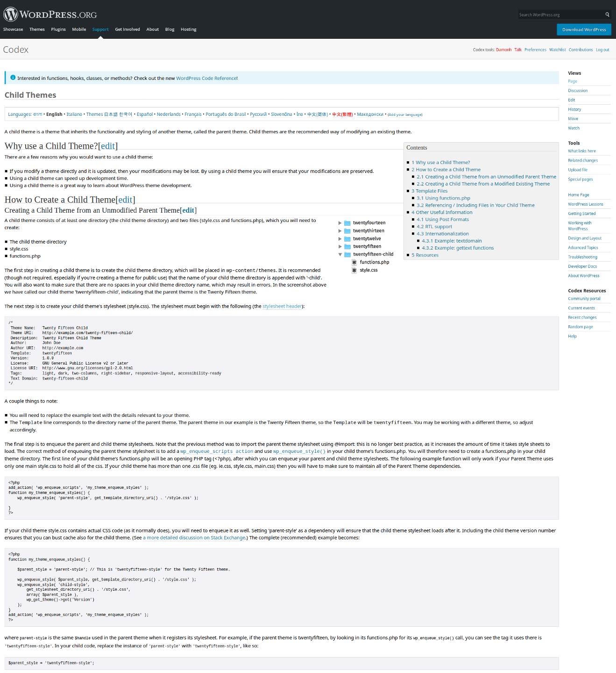
Task: Open the Damonh user link
Action: tap(503, 50)
